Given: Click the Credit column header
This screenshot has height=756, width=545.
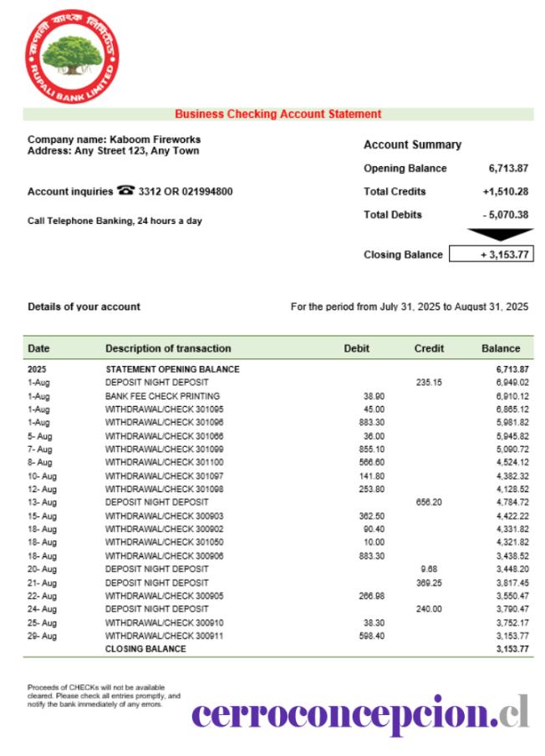Looking at the screenshot, I should click(429, 348).
